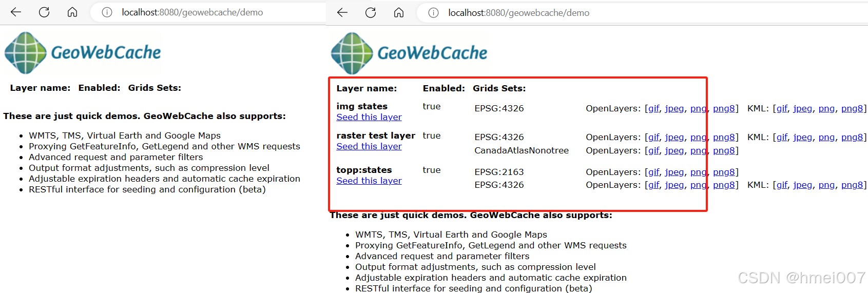This screenshot has height=293, width=868.
Task: Open img states KML png8 link
Action: pyautogui.click(x=852, y=108)
